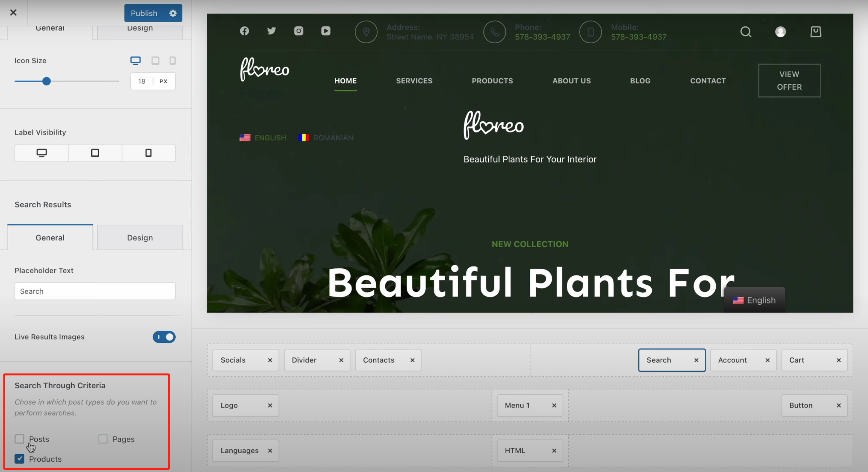Uncheck the Products checkbox
Viewport: 868px width, 472px height.
(20, 459)
